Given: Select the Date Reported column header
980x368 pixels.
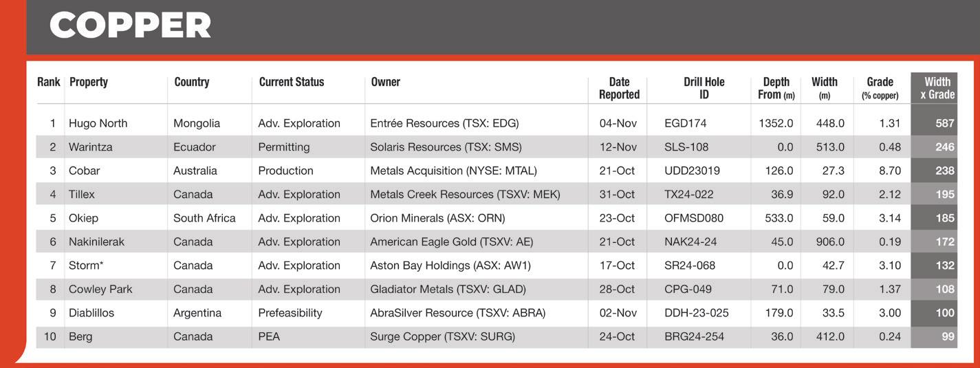Looking at the screenshot, I should click(619, 88).
